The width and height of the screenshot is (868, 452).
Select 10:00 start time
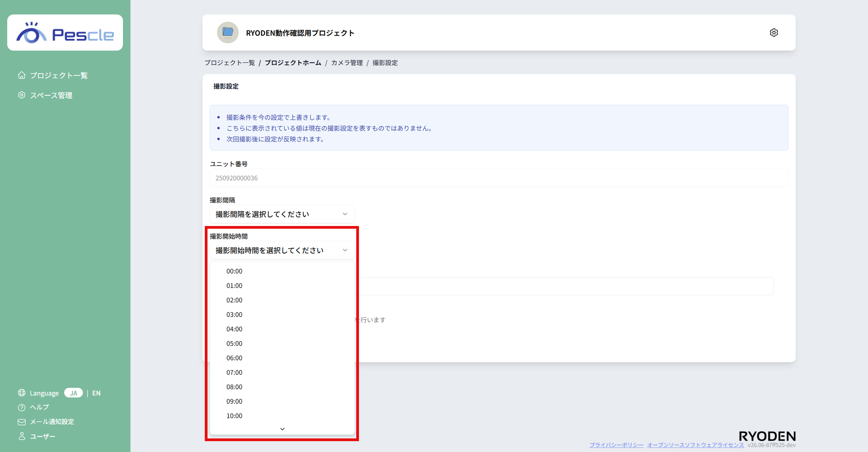point(282,416)
